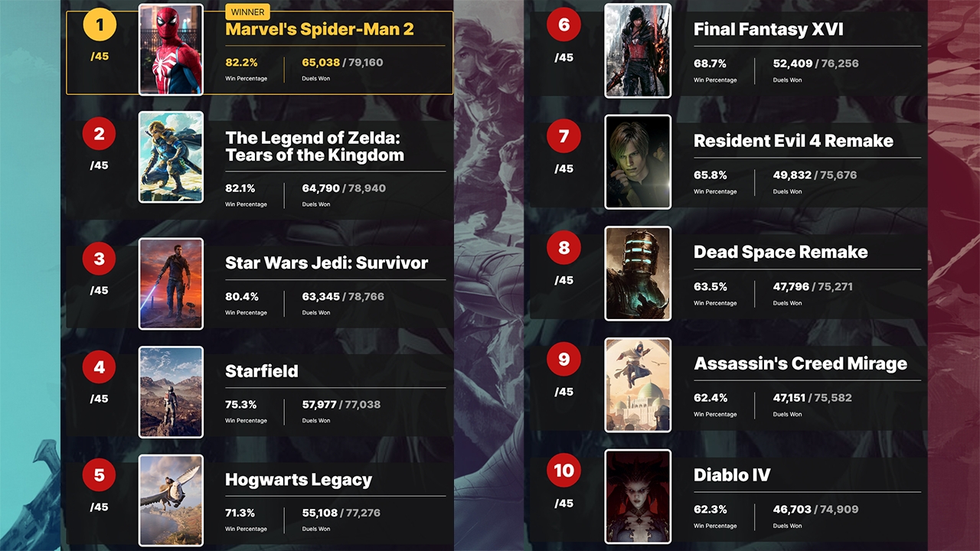
Task: Click the Starfield cover thumbnail
Action: (x=171, y=392)
